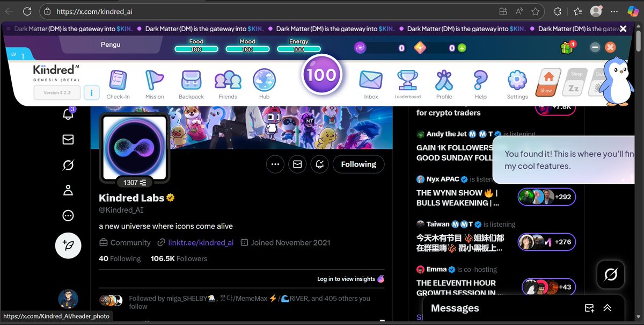Click the Pengu penguin character
This screenshot has height=325, width=644.
pyautogui.click(x=617, y=81)
